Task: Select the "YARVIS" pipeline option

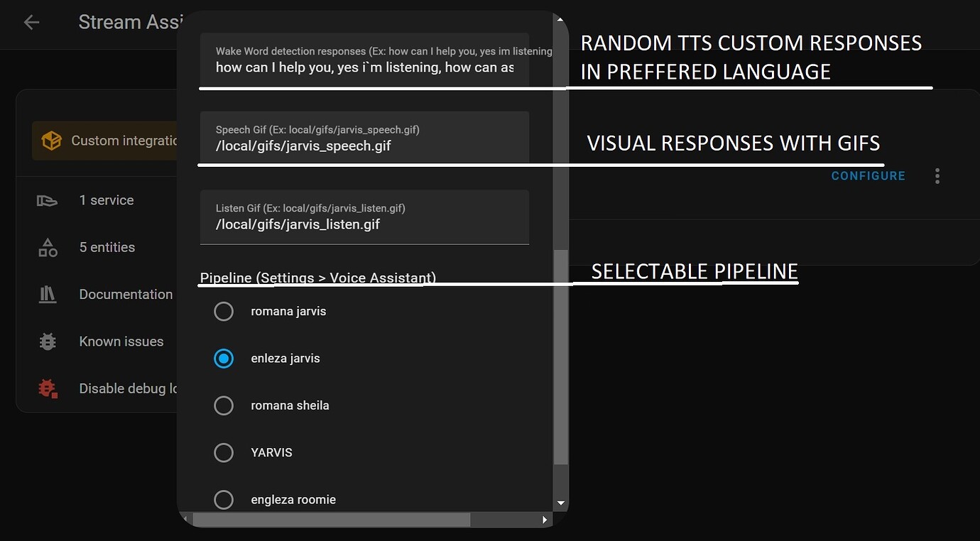Action: tap(224, 452)
